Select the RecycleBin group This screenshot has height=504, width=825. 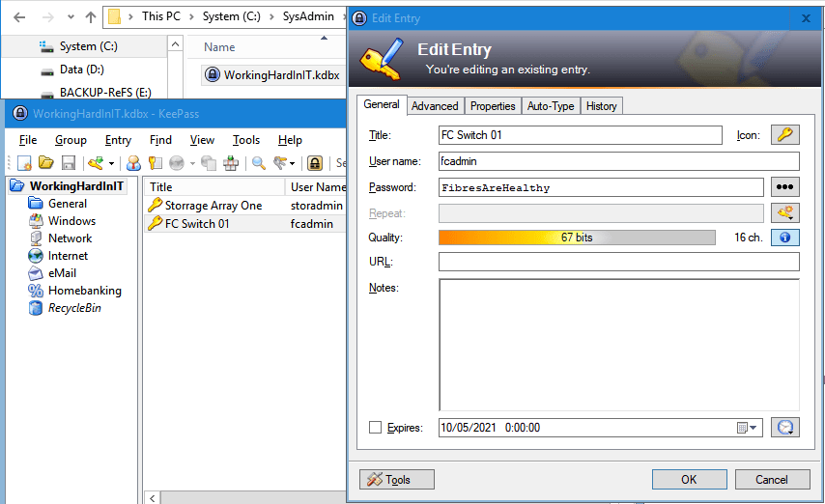click(74, 308)
